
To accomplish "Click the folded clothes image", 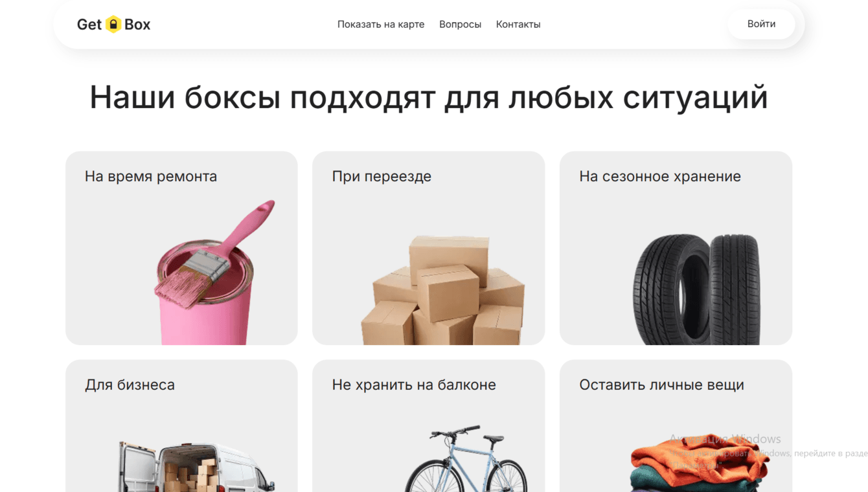I will coord(700,463).
